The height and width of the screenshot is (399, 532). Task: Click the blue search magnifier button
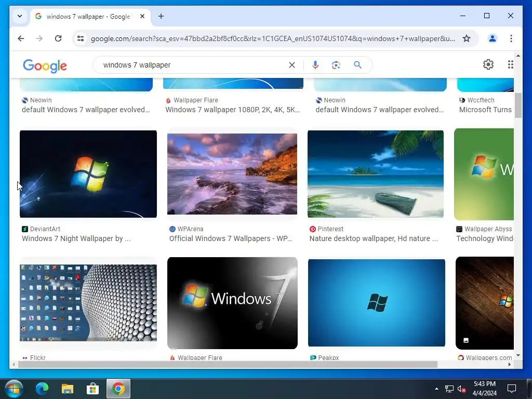pos(357,65)
